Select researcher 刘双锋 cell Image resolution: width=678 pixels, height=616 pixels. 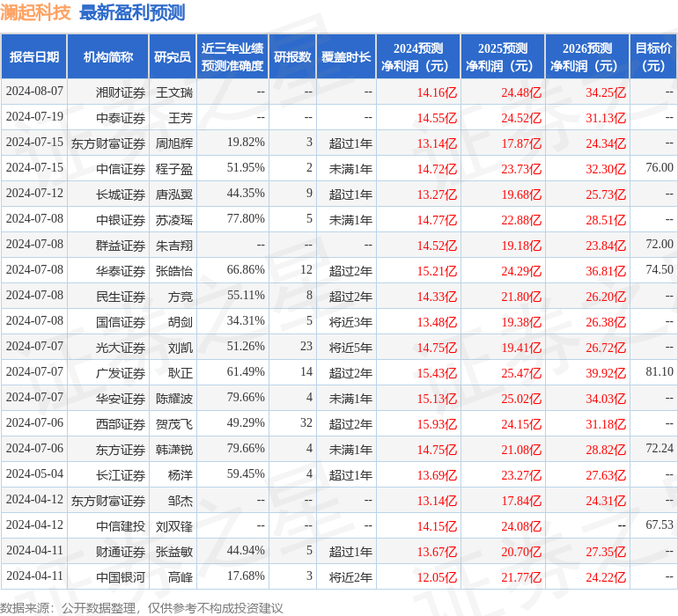(x=174, y=526)
